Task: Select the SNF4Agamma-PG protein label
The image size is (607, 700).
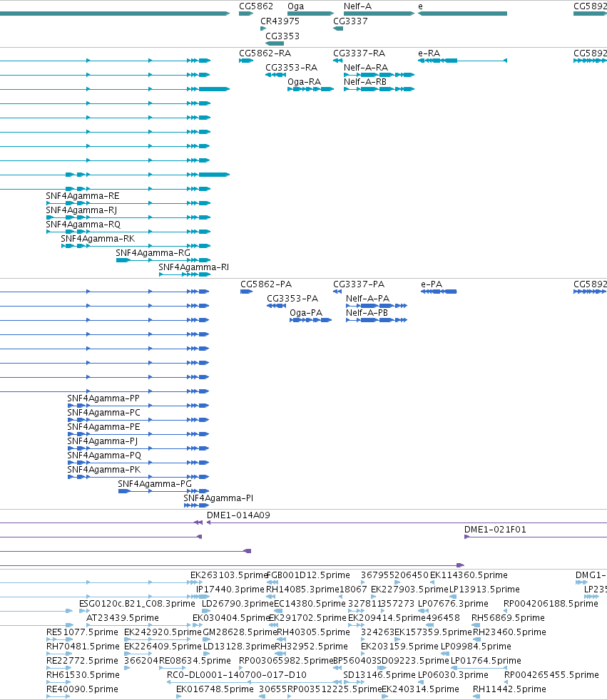Action: (x=155, y=485)
